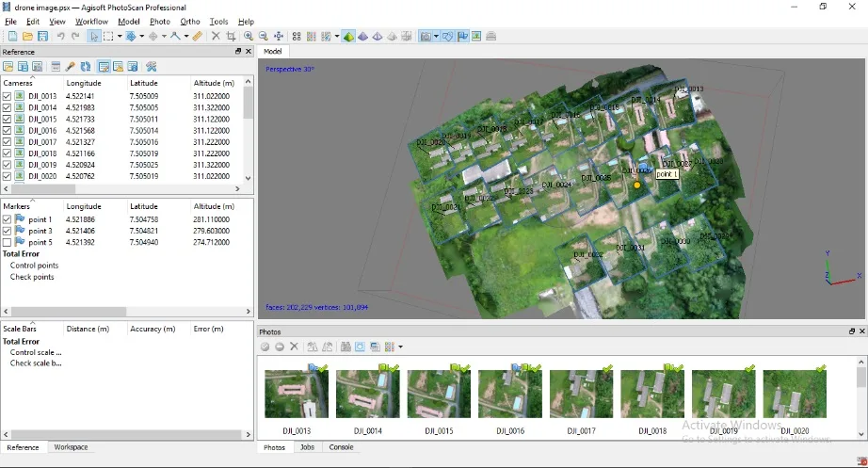
Task: Switch to the Console tab
Action: tap(341, 447)
